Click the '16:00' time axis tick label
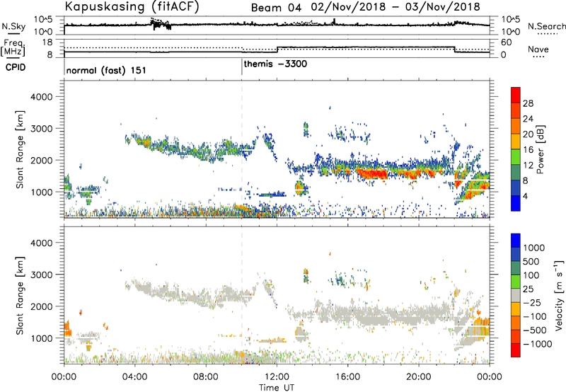The image size is (566, 392). click(347, 377)
